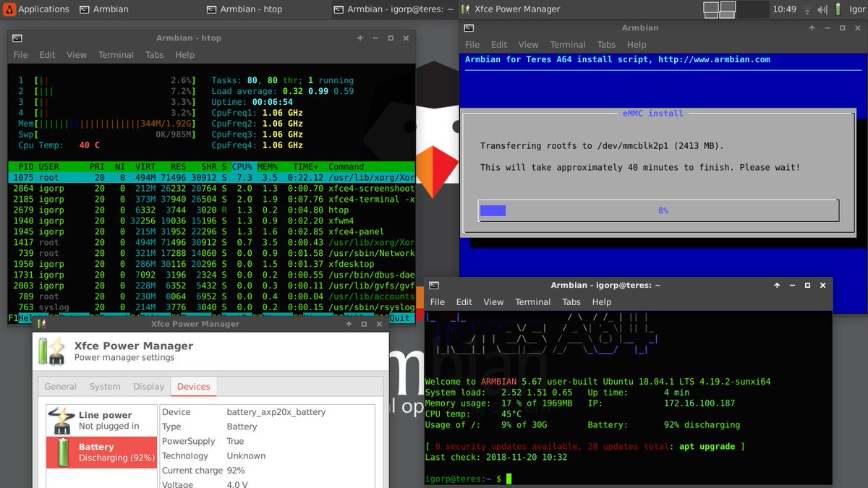868x488 pixels.
Task: Select htop process row 1075 root Xorg
Action: click(212, 178)
